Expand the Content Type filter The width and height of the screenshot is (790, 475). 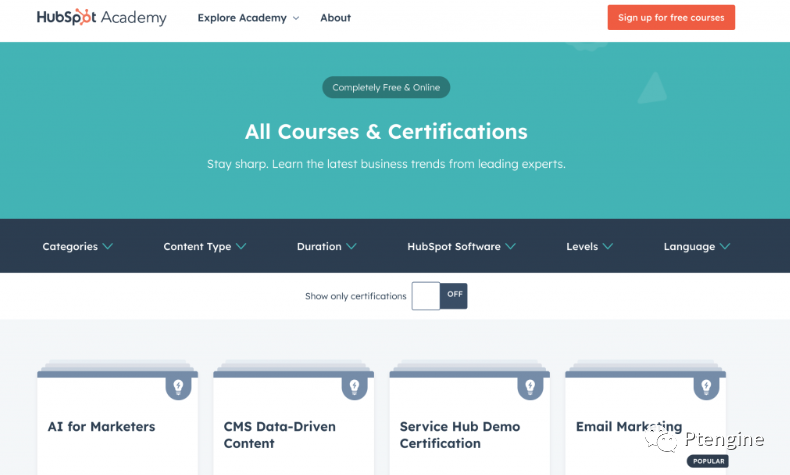coord(205,246)
